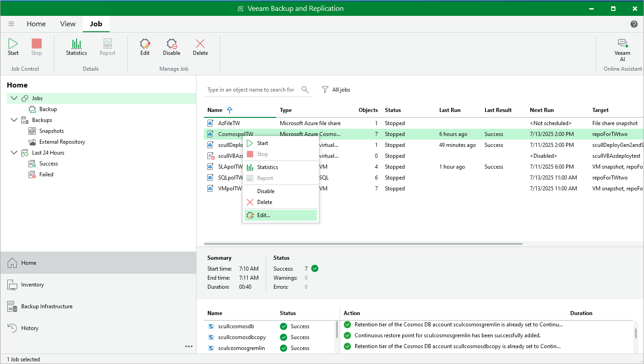Choose Disable in the context menu
The image size is (644, 364).
coord(281,191)
